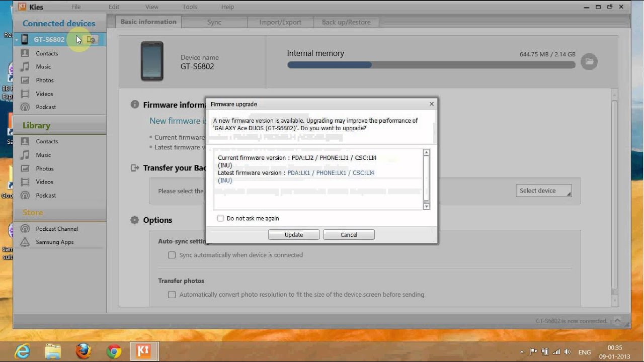Click the Contacts icon under Library
The height and width of the screenshot is (362, 644).
[25, 141]
